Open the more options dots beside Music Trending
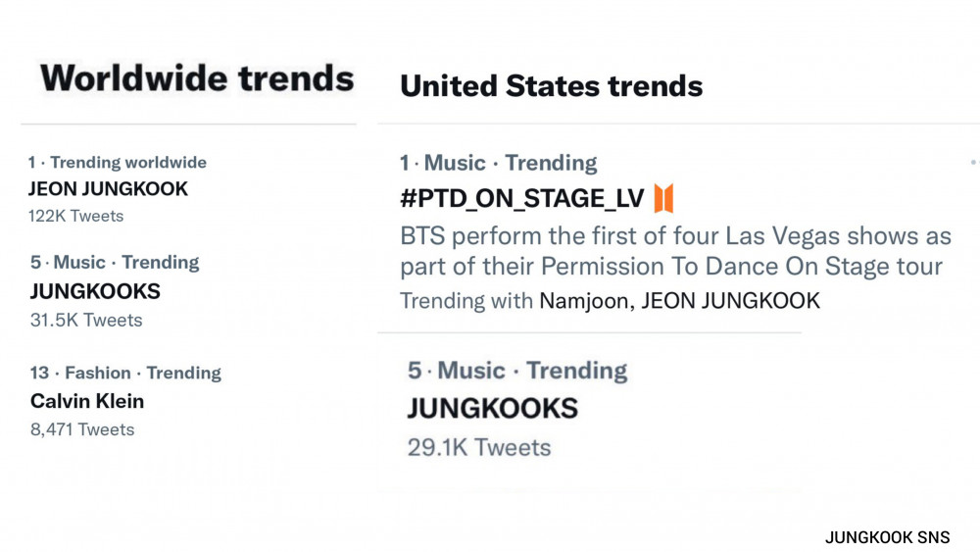This screenshot has width=980, height=552. [974, 163]
